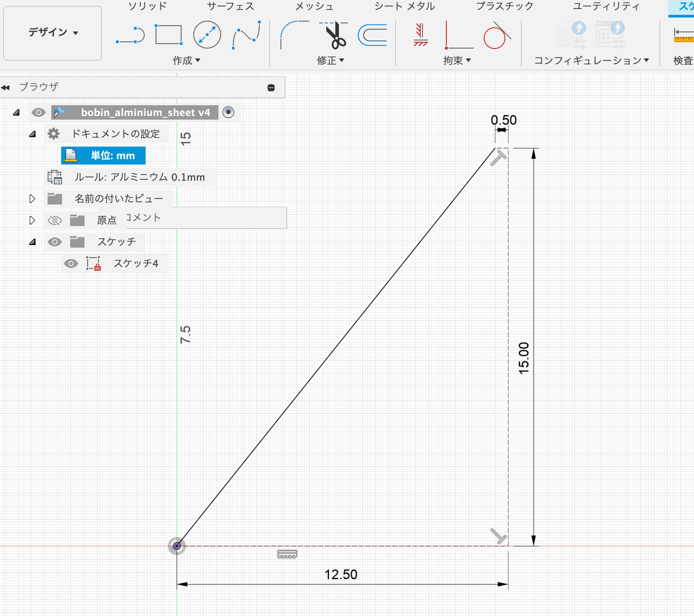Screen dimensions: 694x616
Task: Open the 作成 dropdown menu
Action: point(187,61)
